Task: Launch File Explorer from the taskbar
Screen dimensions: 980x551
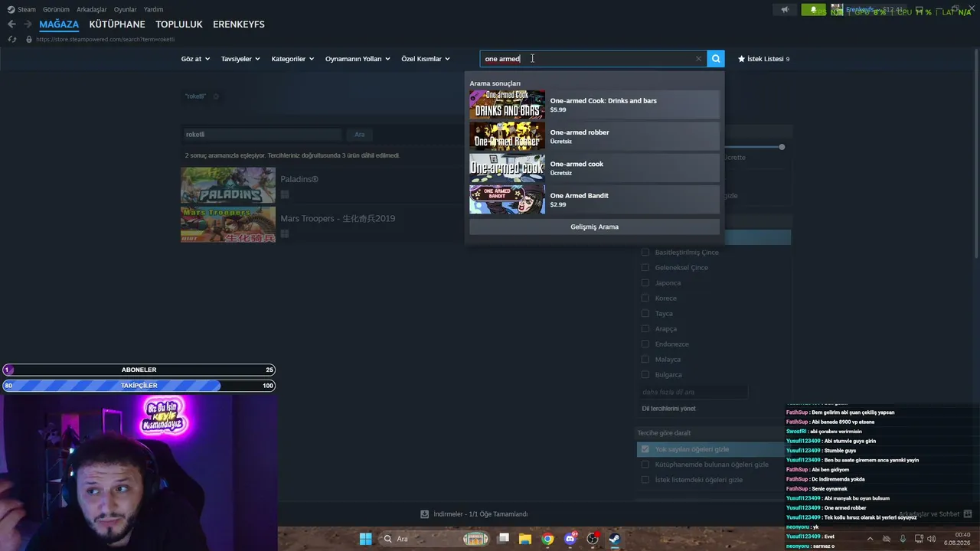Action: [525, 539]
